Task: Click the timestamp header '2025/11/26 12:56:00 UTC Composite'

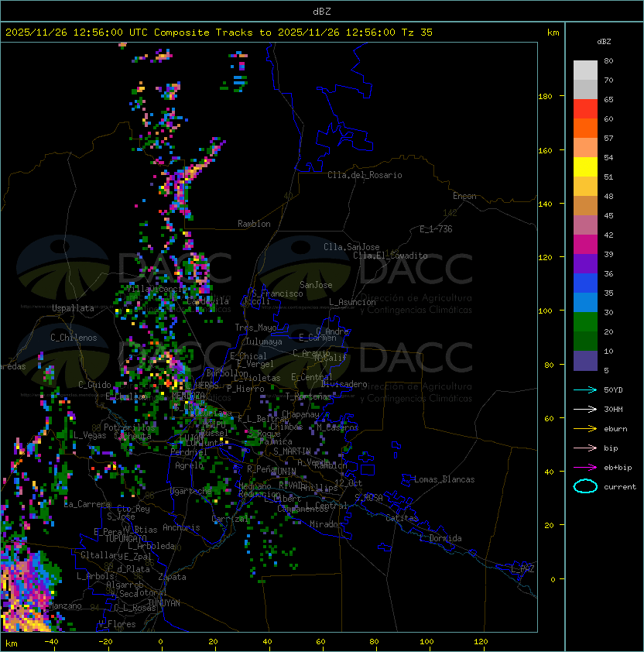Action: pos(108,33)
